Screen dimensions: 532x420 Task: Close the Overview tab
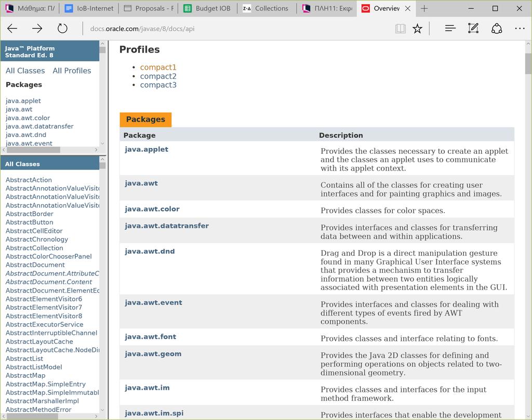[x=408, y=8]
